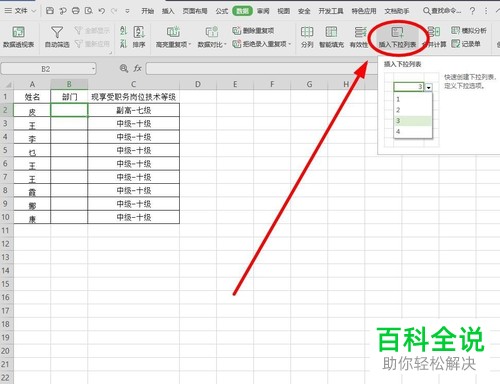Switch to the 开始 Home tab
The width and height of the screenshot is (500, 384).
[x=147, y=11]
